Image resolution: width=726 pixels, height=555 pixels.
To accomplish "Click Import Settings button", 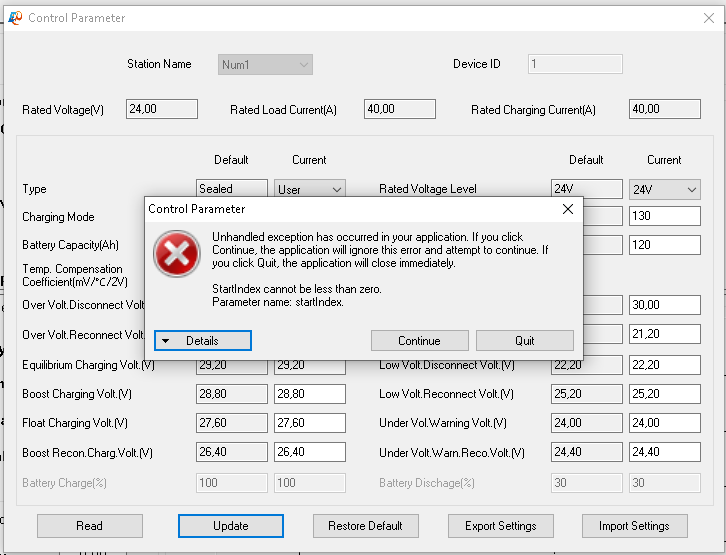I will 634,526.
